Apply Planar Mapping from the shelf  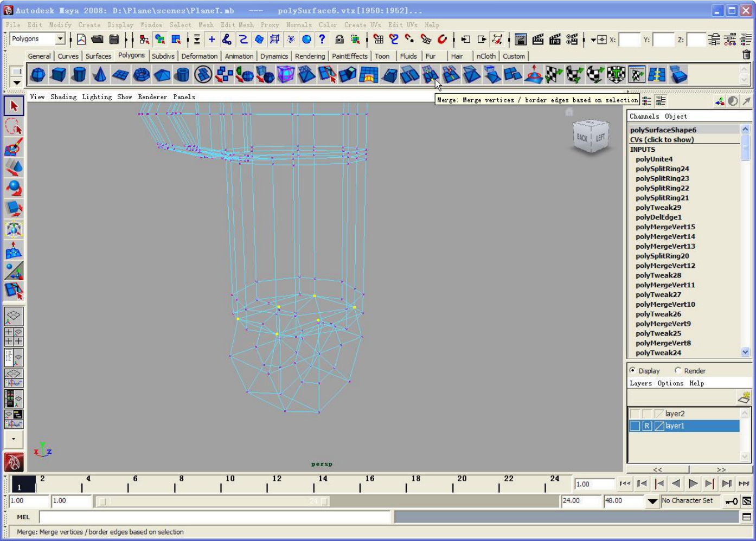coord(554,75)
